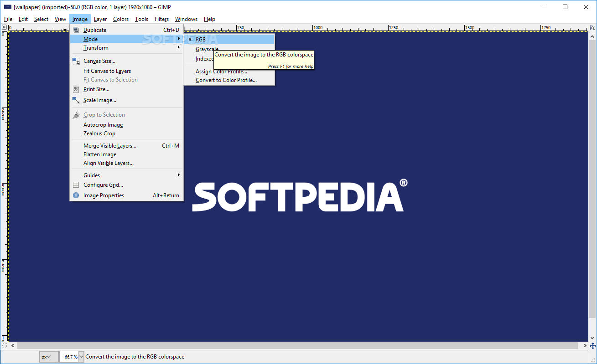Click the Configure Grid icon
The height and width of the screenshot is (364, 597).
point(76,185)
